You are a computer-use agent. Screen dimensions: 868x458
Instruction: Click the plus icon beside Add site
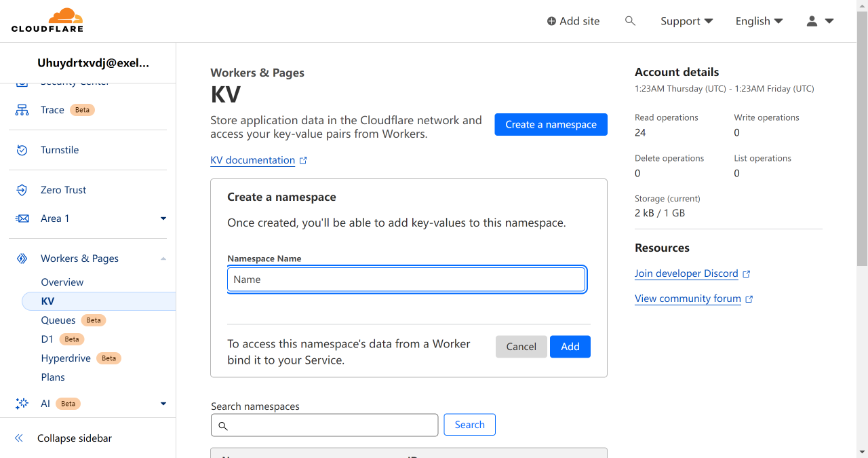[551, 21]
